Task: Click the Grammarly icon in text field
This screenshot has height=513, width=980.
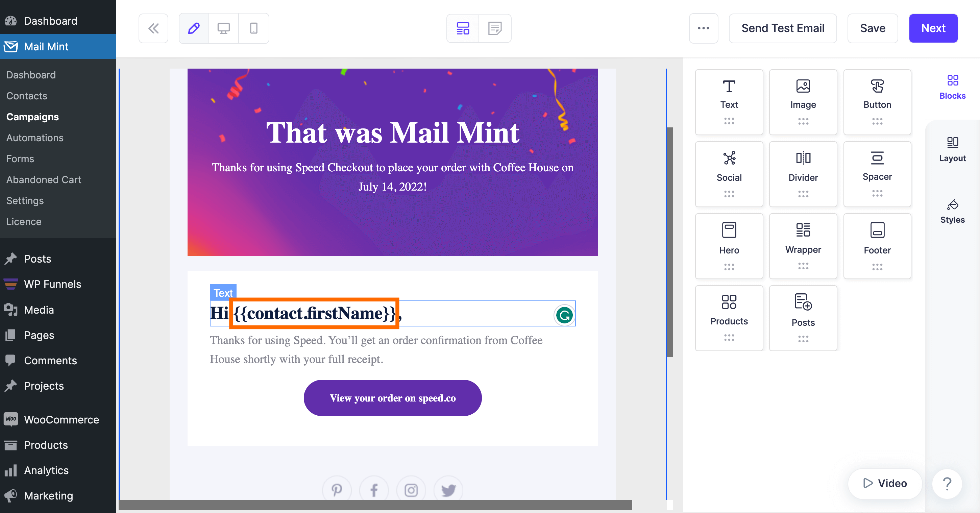Action: click(x=564, y=315)
